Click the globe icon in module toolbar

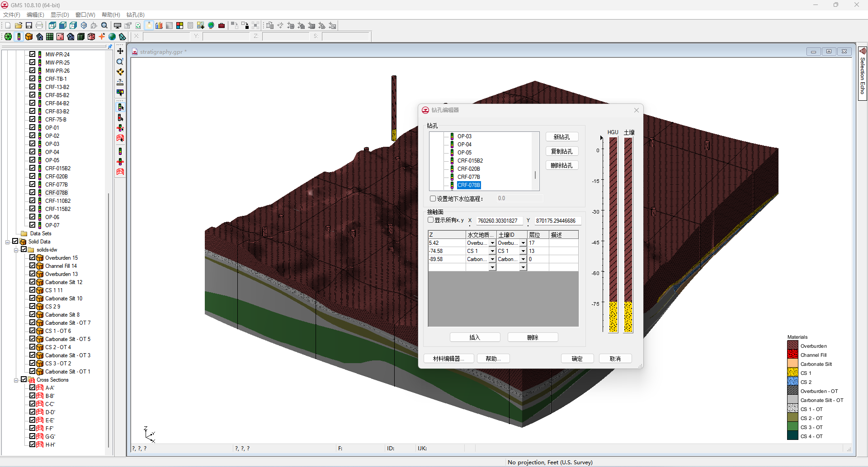[112, 37]
